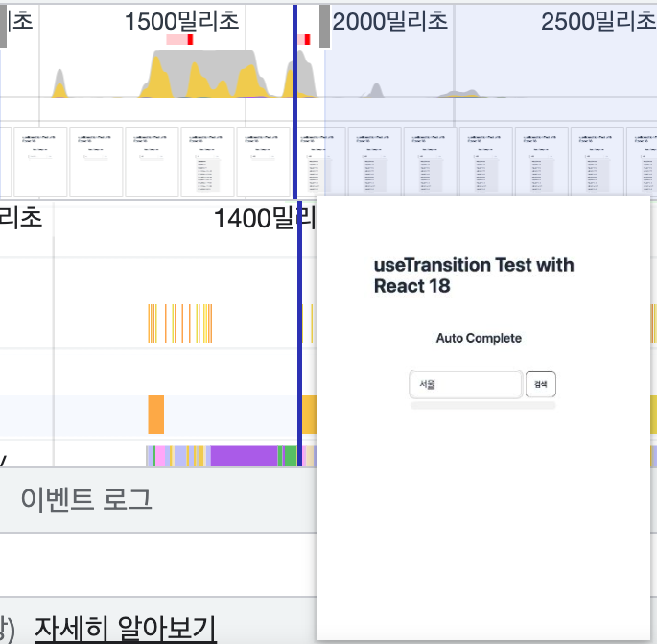Select the green block next to the purple one
This screenshot has height=644, width=657.
pos(290,456)
